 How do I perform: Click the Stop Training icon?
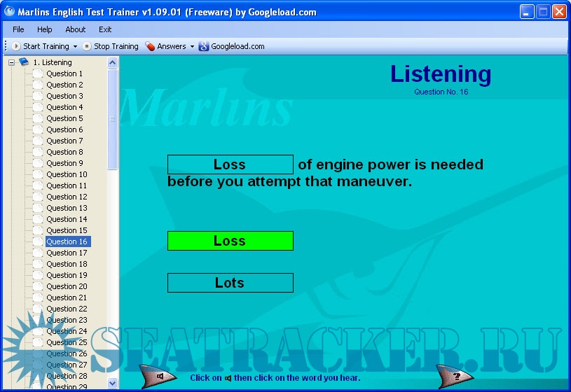click(87, 46)
